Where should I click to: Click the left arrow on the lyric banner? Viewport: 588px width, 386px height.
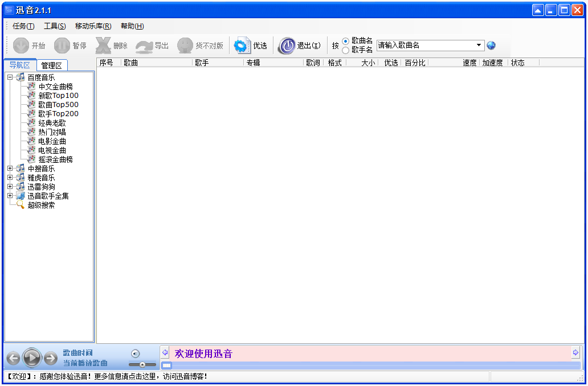pyautogui.click(x=165, y=352)
